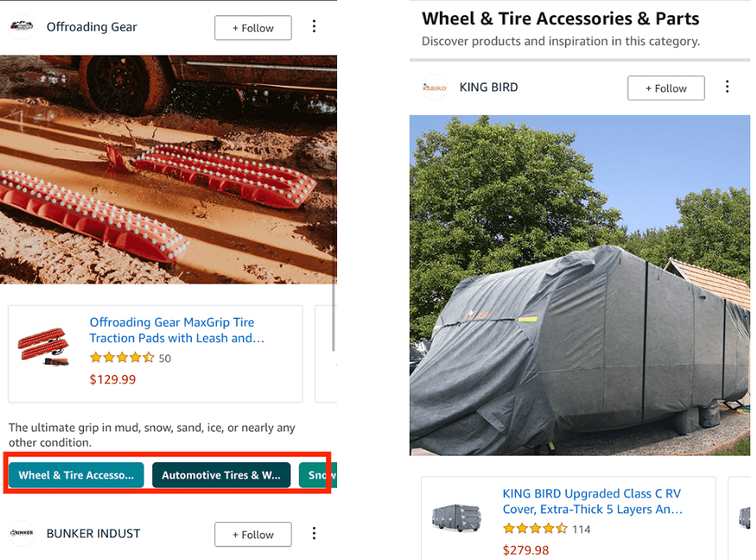Open the BUNKER INDUST post options menu
The height and width of the screenshot is (560, 756).
pyautogui.click(x=314, y=533)
